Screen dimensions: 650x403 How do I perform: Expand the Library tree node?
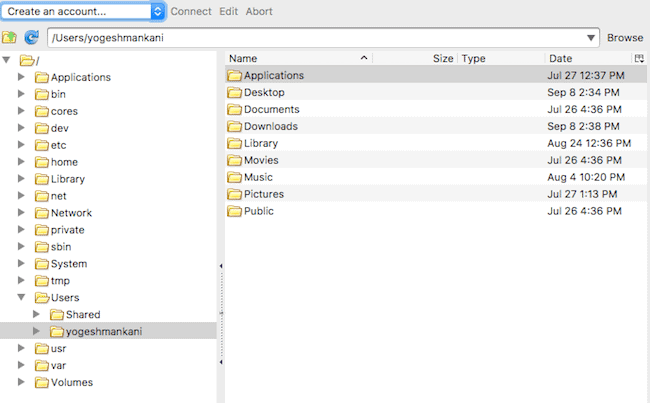coord(21,179)
